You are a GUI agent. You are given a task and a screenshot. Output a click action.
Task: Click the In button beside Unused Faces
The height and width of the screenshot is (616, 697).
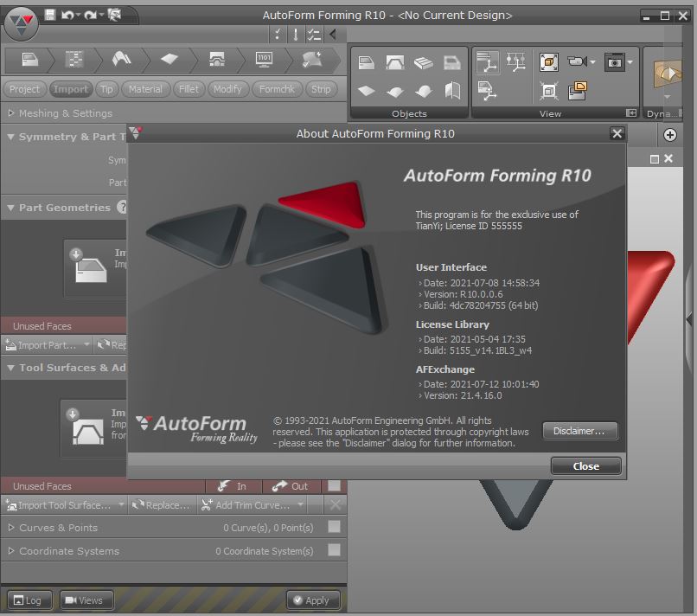tap(233, 486)
